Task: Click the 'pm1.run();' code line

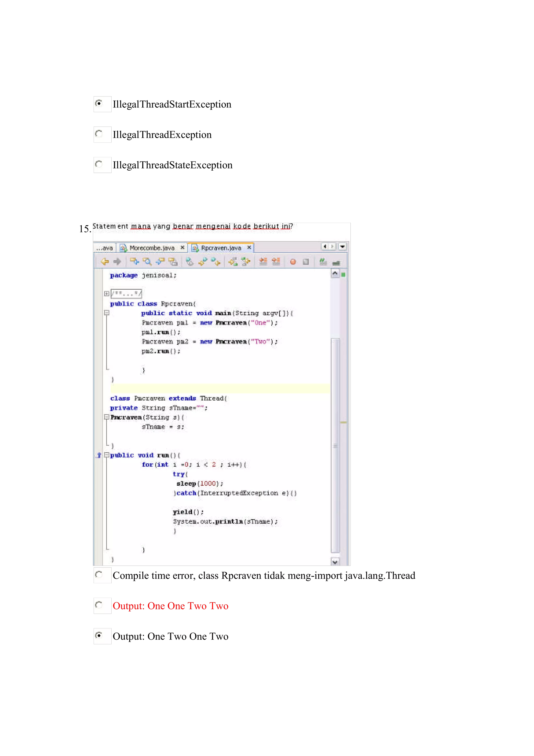Action: (161, 332)
